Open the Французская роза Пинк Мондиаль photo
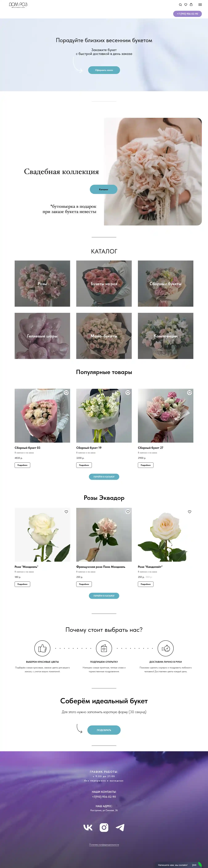The width and height of the screenshot is (208, 868). [x=104, y=534]
